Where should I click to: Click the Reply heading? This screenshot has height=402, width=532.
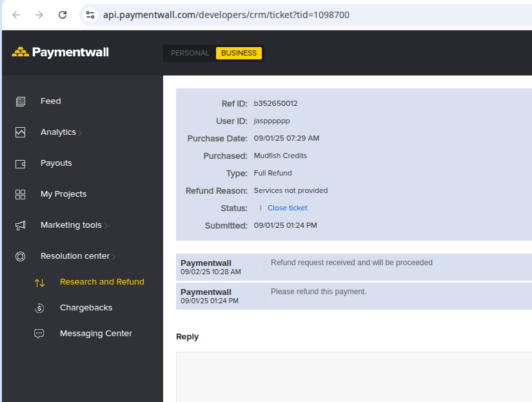click(x=187, y=337)
